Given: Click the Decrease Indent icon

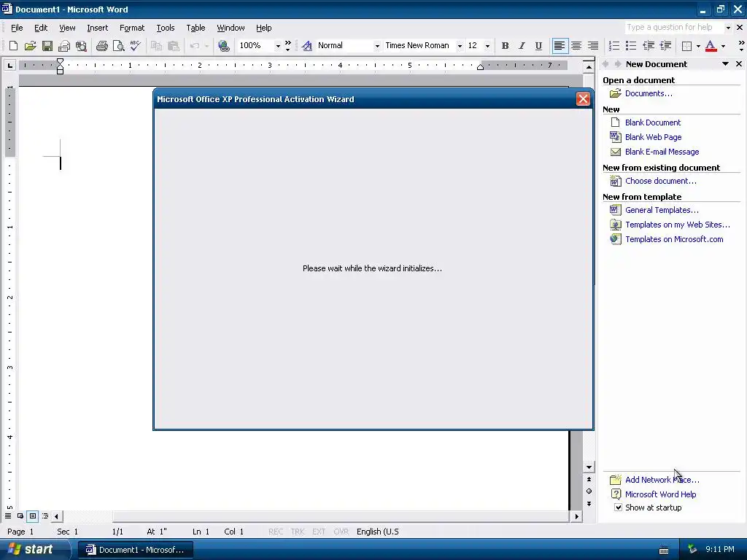Looking at the screenshot, I should pos(649,46).
